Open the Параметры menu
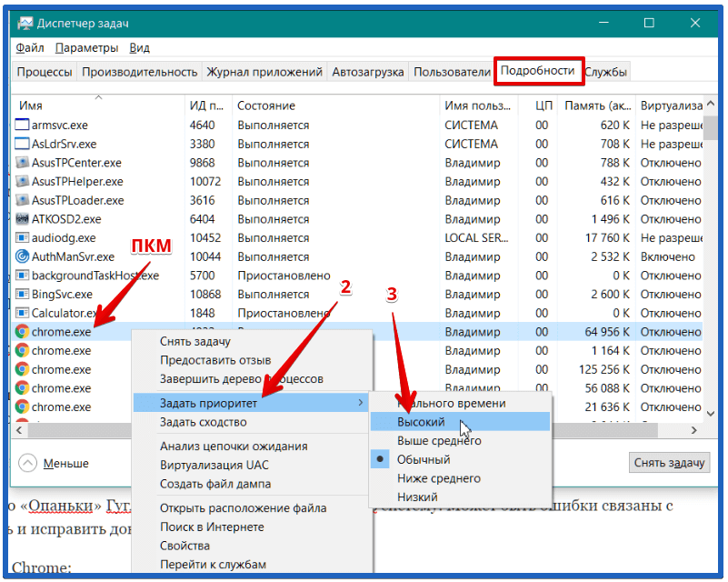 point(86,48)
